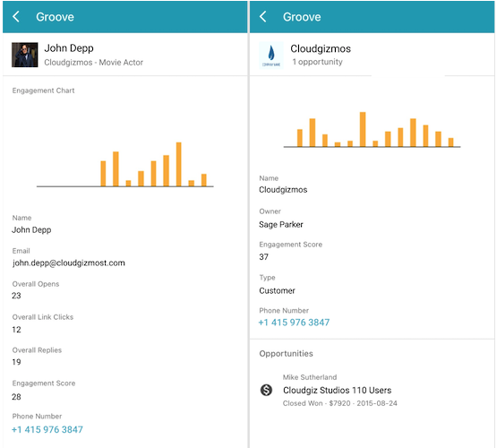The width and height of the screenshot is (497, 448).
Task: Call Cloudgizmos phone number under Type Customer
Action: click(294, 323)
